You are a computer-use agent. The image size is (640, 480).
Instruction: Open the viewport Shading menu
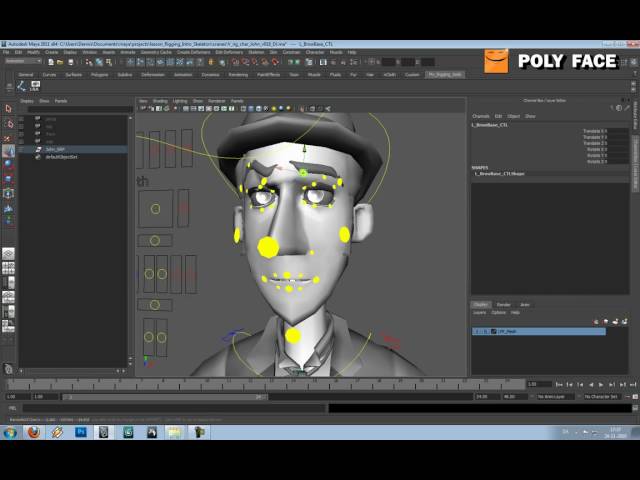tap(160, 101)
